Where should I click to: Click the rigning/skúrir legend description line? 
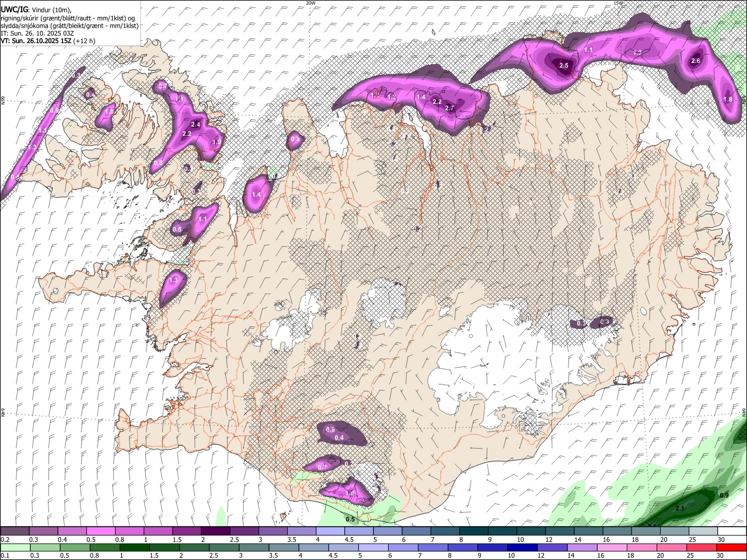coord(68,17)
